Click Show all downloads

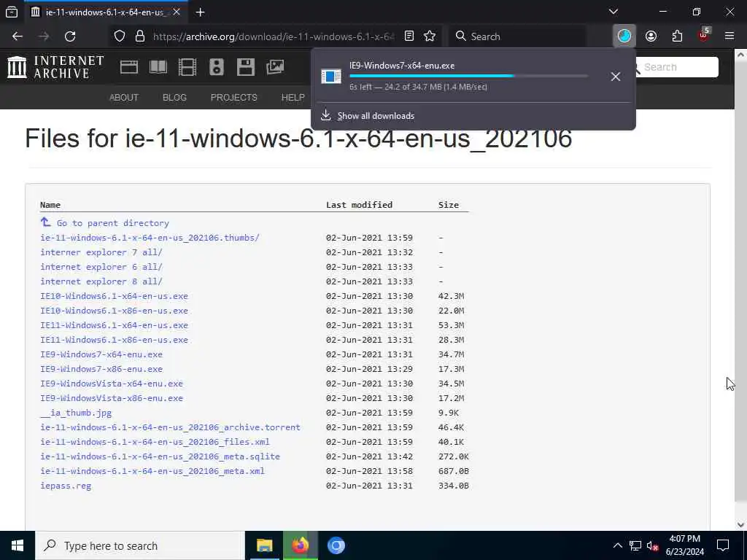click(376, 116)
